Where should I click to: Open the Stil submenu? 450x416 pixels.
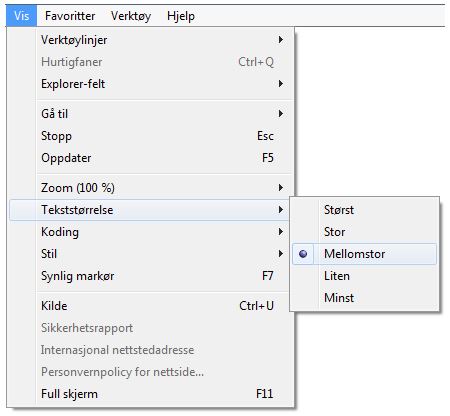(149, 254)
